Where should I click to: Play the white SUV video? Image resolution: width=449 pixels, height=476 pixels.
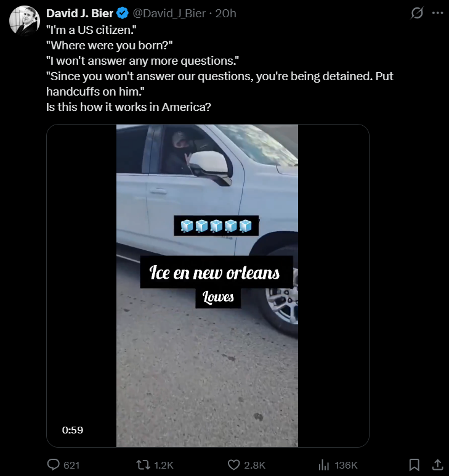pyautogui.click(x=208, y=285)
